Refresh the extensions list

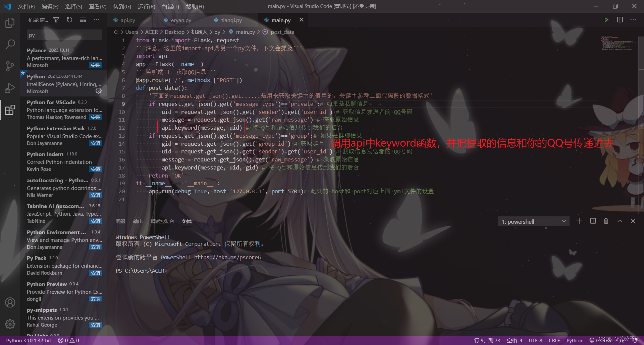[x=69, y=20]
